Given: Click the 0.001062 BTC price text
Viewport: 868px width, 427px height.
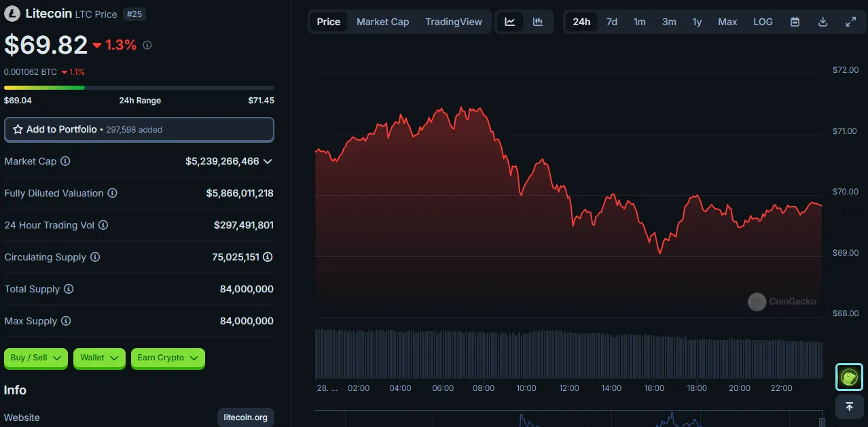Looking at the screenshot, I should click(31, 71).
